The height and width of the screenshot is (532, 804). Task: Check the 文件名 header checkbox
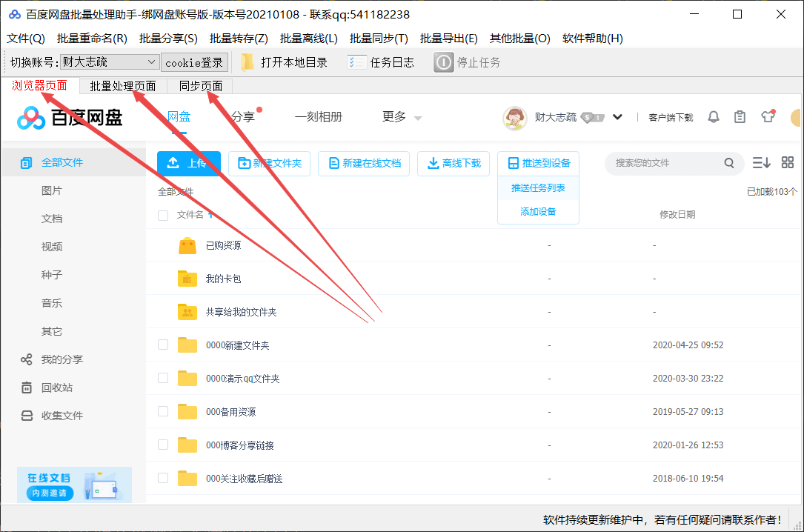pyautogui.click(x=162, y=214)
